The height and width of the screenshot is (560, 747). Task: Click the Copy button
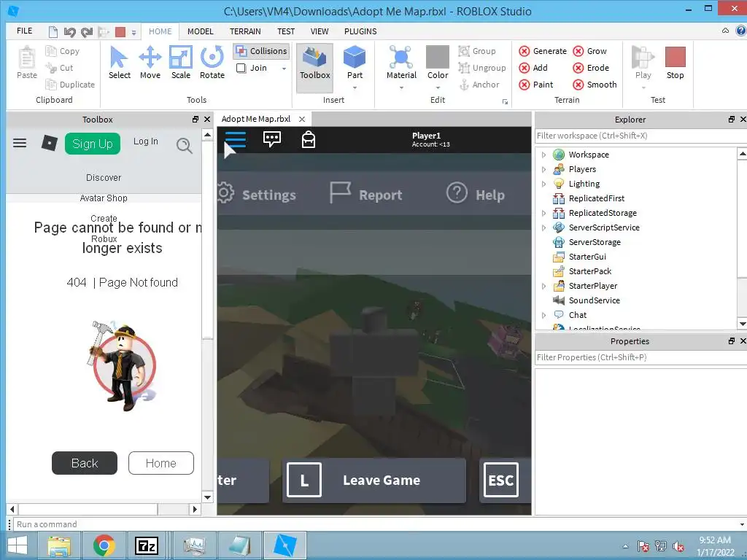coord(63,51)
